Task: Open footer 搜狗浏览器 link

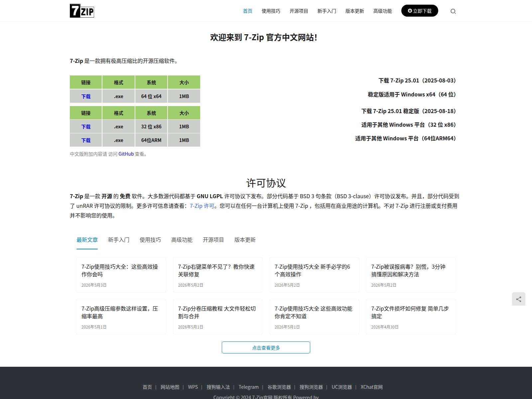Action: pos(311,387)
